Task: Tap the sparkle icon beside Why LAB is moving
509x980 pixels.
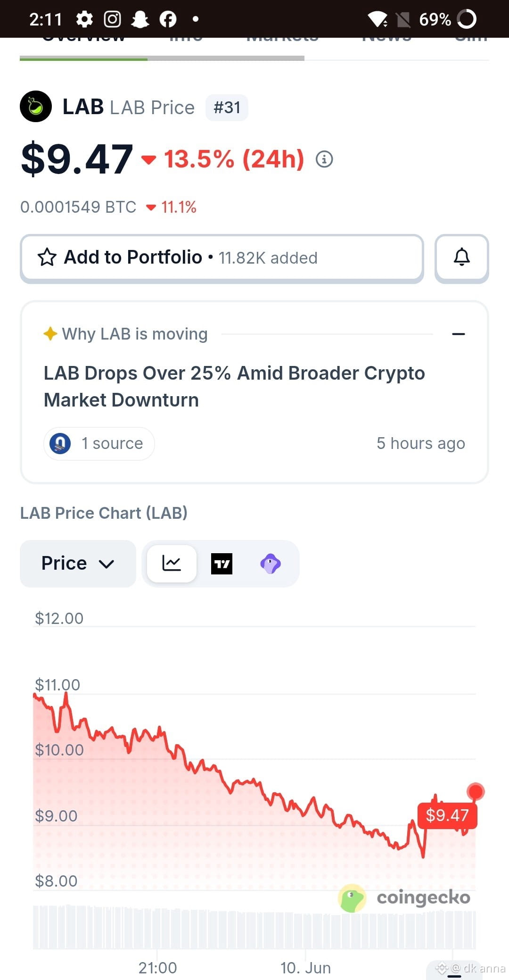Action: [50, 334]
